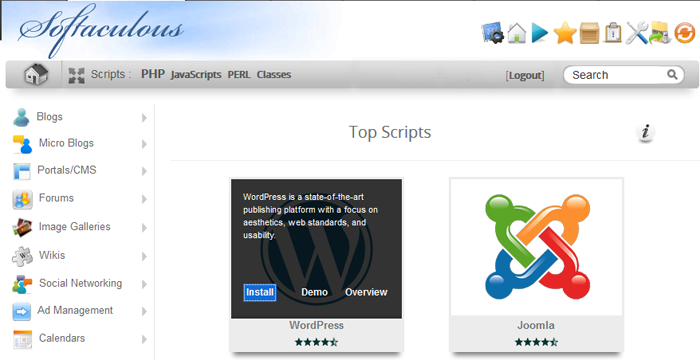Click the clipboard task list icon
Viewport: 700px width, 360px height.
(613, 33)
